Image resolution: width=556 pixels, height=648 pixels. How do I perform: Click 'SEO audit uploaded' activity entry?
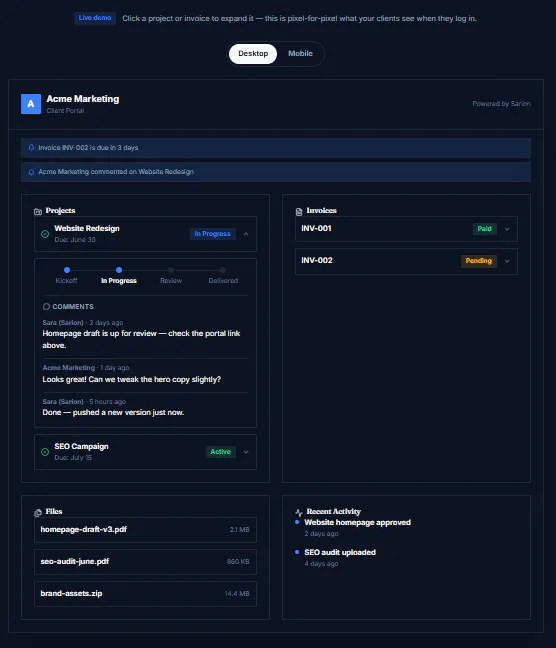340,552
